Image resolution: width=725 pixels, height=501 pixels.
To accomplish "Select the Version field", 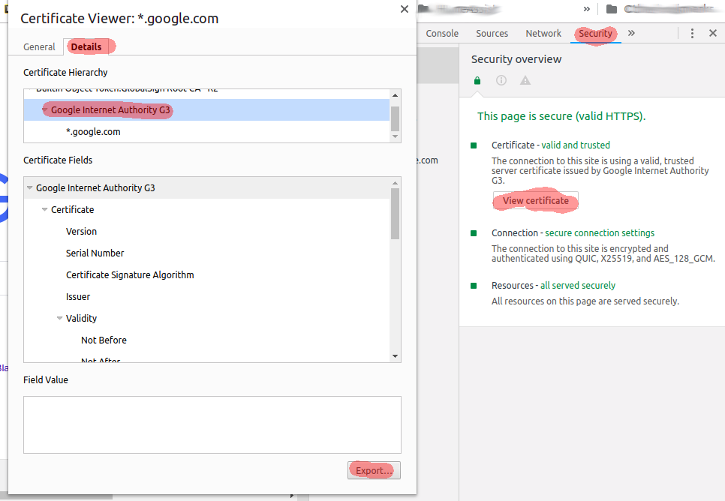I will click(x=81, y=231).
